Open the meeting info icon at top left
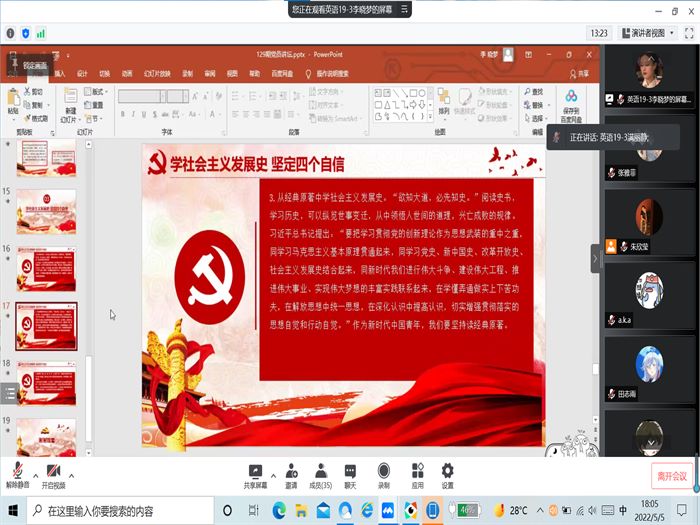Image resolution: width=700 pixels, height=525 pixels. click(x=11, y=33)
